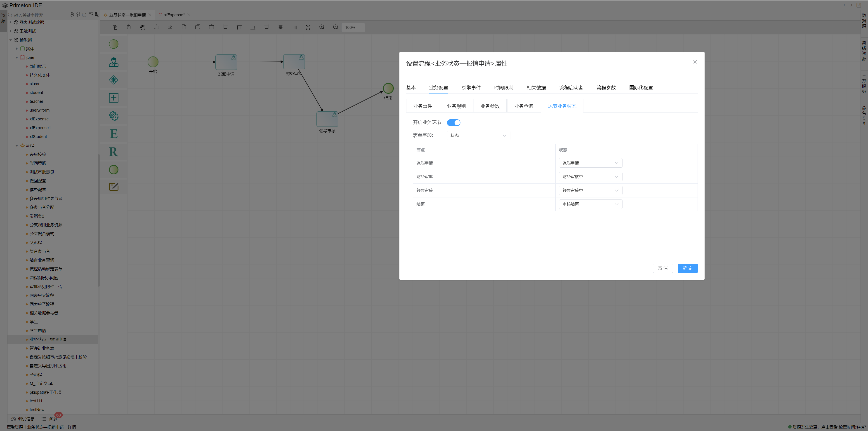Open the status dropdown for 财务审批 row
This screenshot has width=868, height=431.
click(x=590, y=177)
